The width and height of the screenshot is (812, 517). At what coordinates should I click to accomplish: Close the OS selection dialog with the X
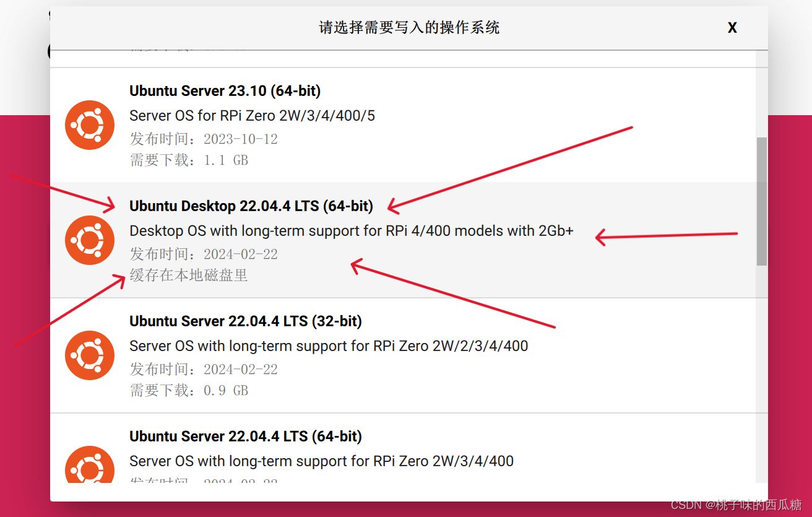click(732, 27)
